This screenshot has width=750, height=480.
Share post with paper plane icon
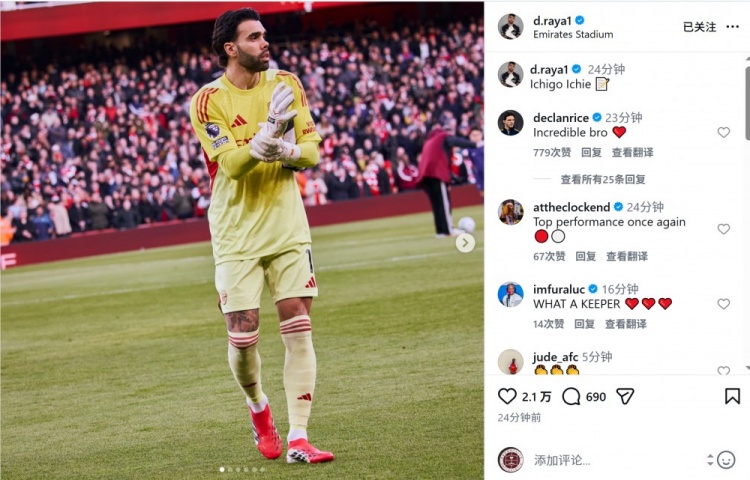(x=625, y=396)
